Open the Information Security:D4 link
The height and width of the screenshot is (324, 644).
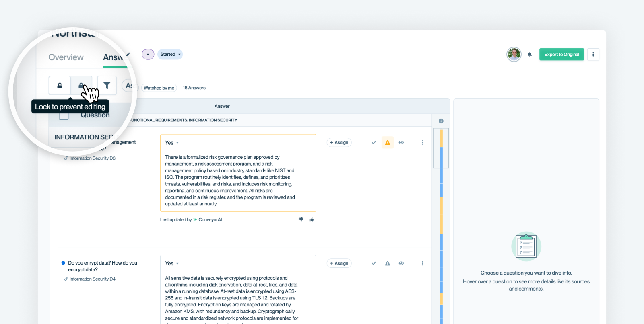(x=92, y=279)
